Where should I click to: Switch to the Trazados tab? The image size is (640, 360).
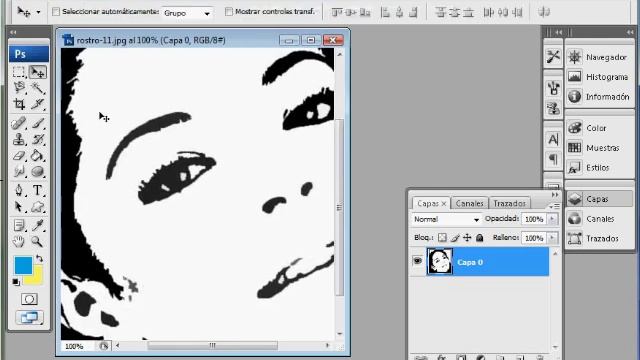509,203
